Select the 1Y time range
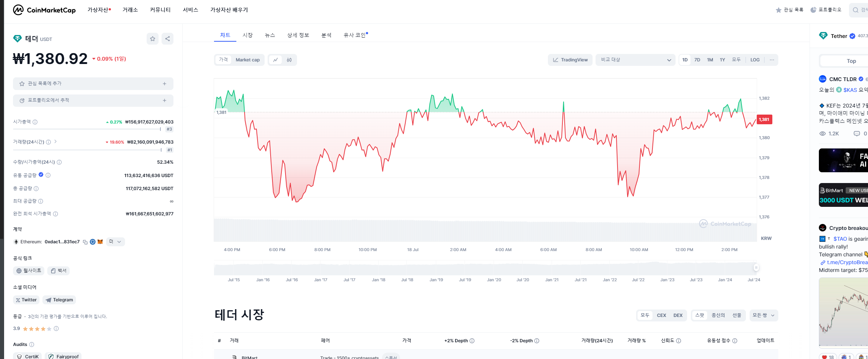Viewport: 868px width, 359px height. [722, 60]
